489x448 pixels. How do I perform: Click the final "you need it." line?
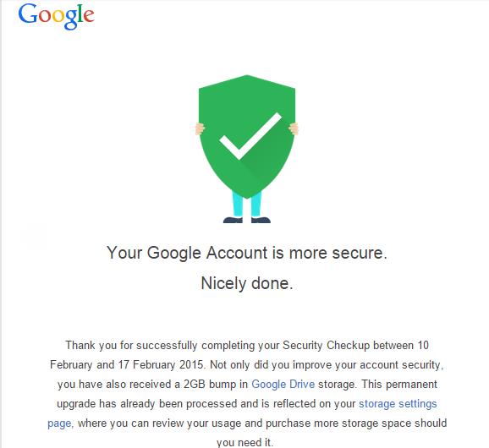(x=244, y=442)
